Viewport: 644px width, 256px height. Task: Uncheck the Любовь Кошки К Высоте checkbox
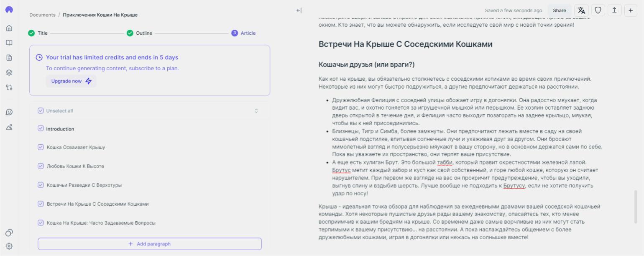41,166
